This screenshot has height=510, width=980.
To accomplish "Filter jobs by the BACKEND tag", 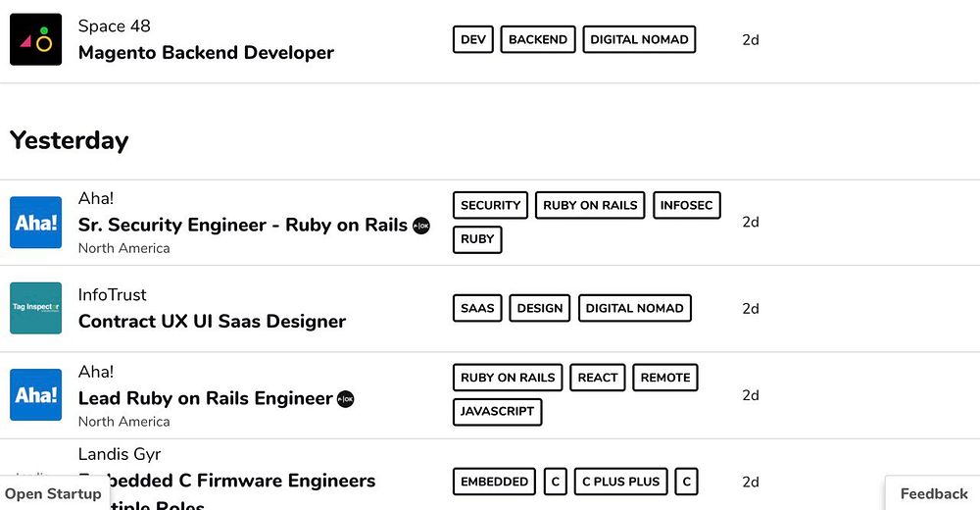I will tap(538, 39).
